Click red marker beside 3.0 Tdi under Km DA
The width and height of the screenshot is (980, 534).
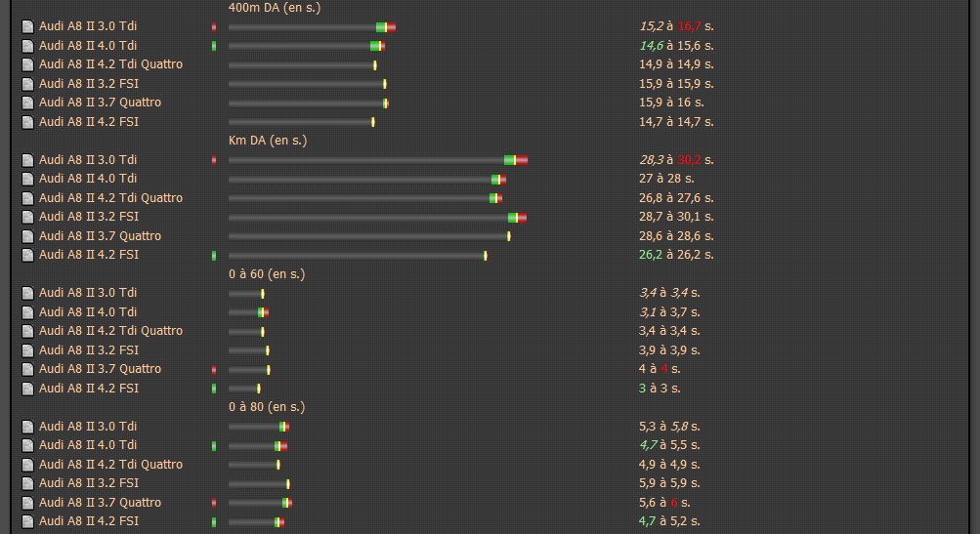pos(214,160)
